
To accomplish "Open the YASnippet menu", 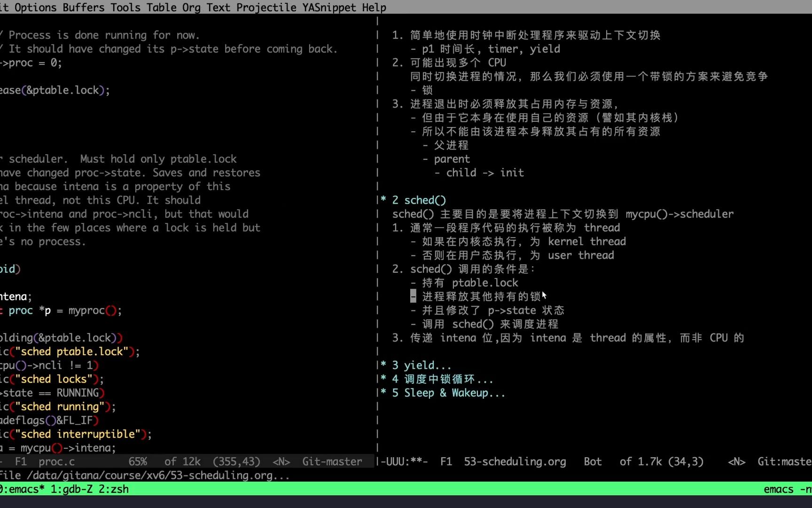I will [329, 8].
